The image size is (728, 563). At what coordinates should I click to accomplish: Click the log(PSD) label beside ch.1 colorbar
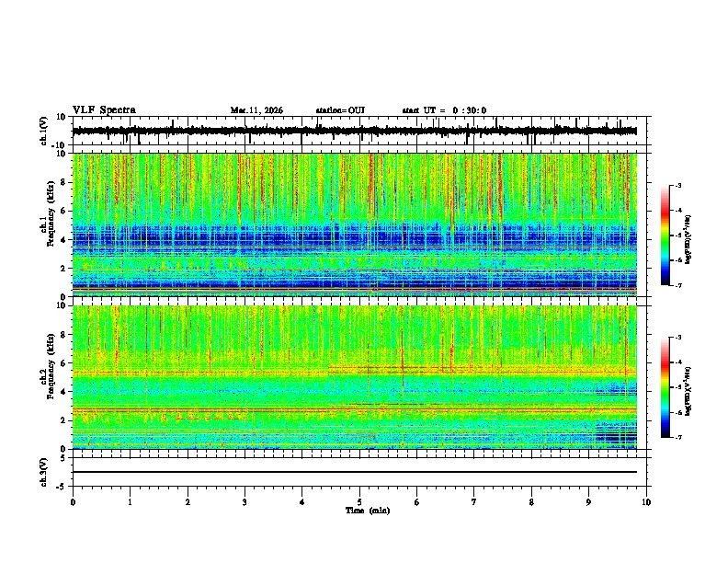pos(688,240)
